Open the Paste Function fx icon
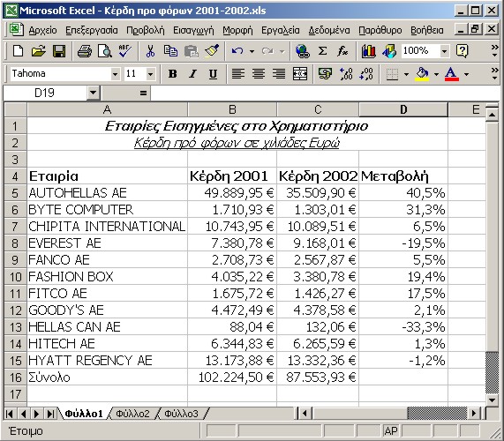 point(342,51)
